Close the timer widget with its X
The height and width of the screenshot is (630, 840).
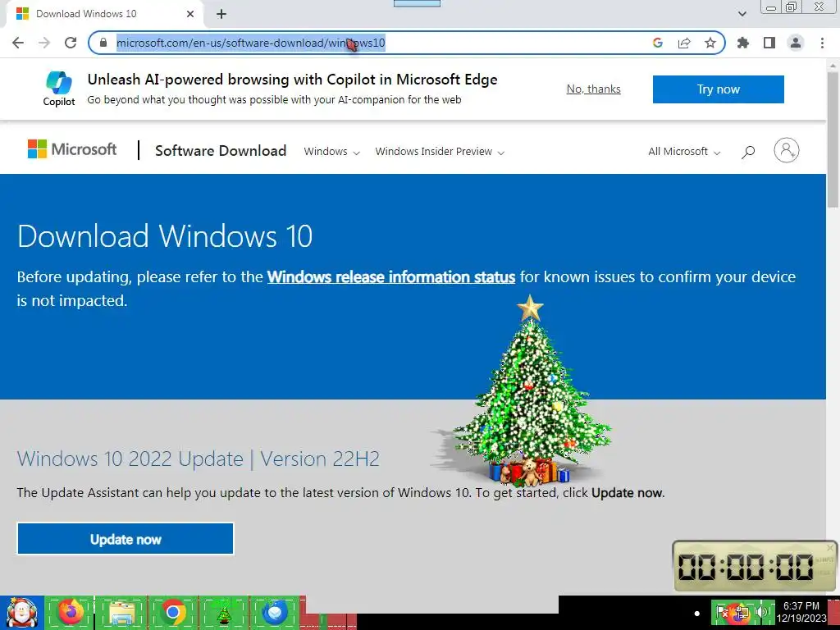[x=830, y=547]
